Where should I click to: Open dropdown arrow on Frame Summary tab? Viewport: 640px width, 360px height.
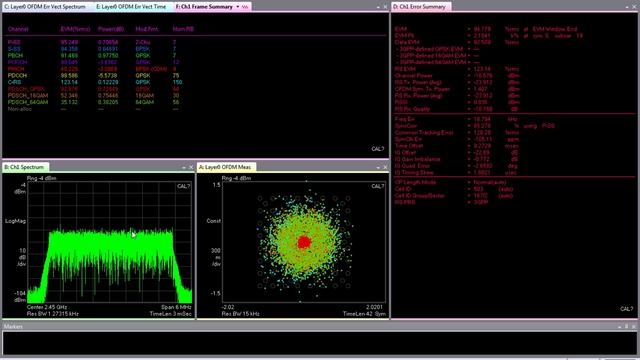point(238,7)
